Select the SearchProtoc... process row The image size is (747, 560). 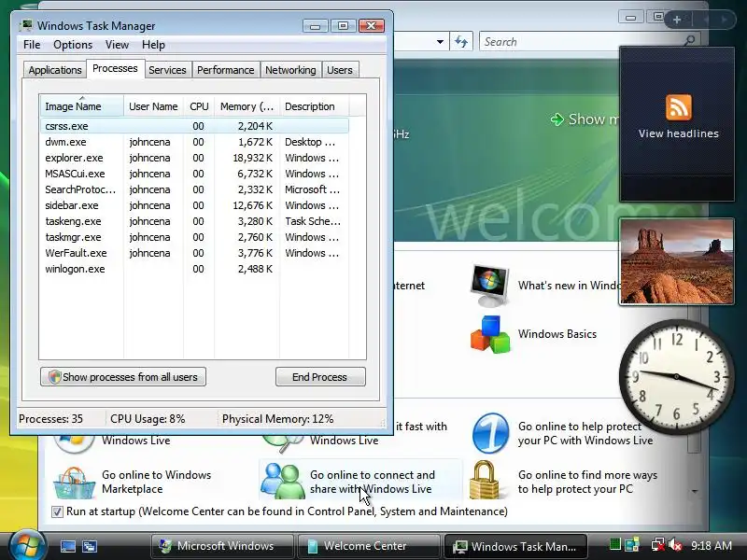pyautogui.click(x=194, y=189)
